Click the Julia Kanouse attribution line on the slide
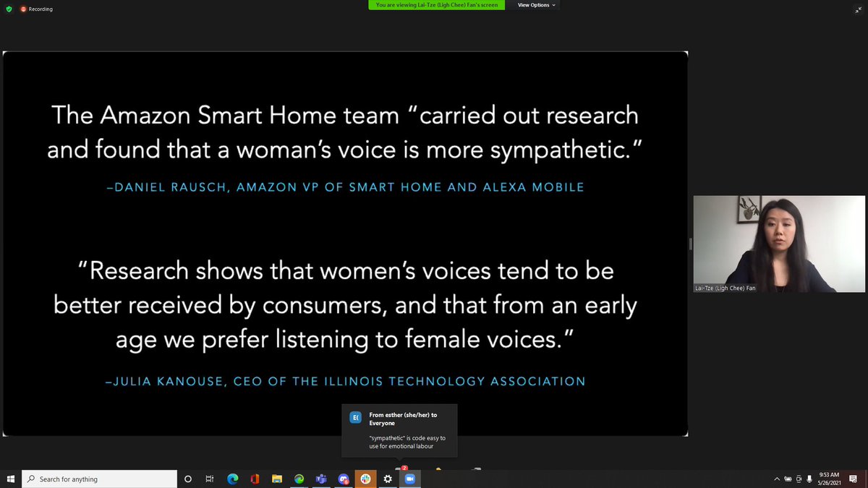Image resolution: width=868 pixels, height=488 pixels. [345, 381]
